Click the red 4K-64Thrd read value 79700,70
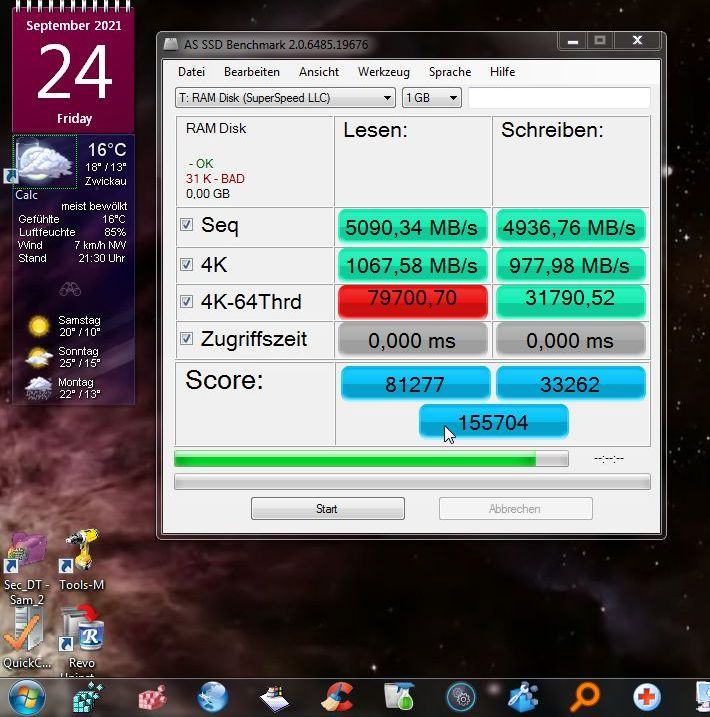710x717 pixels. tap(412, 301)
